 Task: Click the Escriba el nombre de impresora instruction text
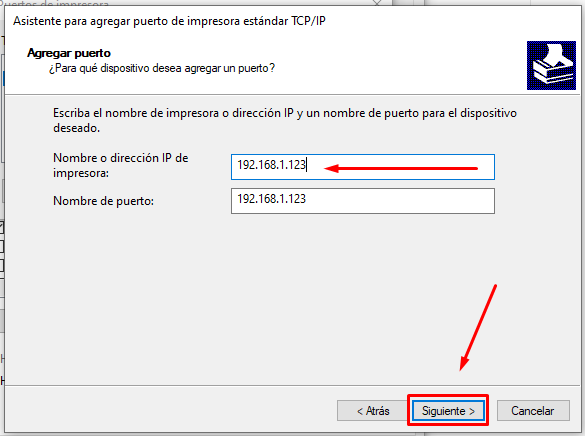pos(285,120)
